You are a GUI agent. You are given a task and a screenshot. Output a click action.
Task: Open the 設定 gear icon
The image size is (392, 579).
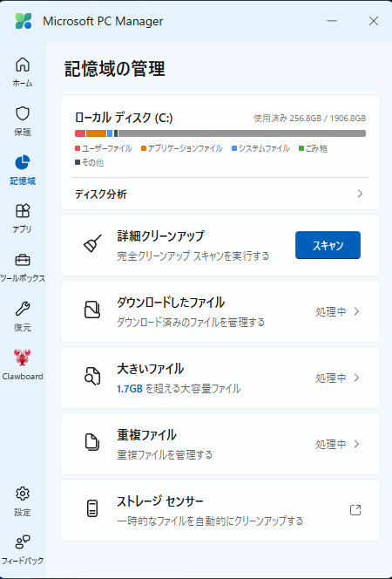coord(23,494)
